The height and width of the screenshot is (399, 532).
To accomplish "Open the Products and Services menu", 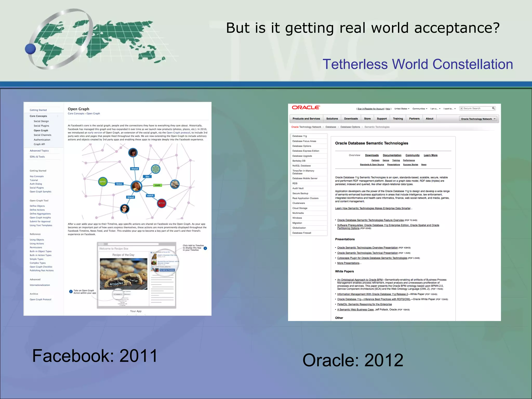I will pyautogui.click(x=306, y=119).
